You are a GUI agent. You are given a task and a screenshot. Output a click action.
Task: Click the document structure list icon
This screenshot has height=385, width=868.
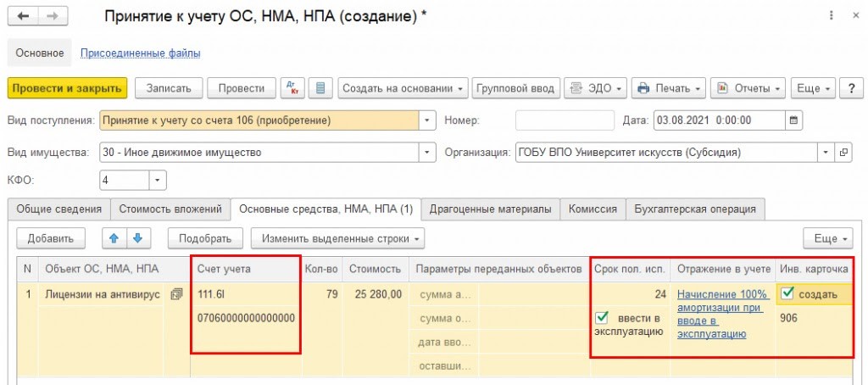coord(319,88)
